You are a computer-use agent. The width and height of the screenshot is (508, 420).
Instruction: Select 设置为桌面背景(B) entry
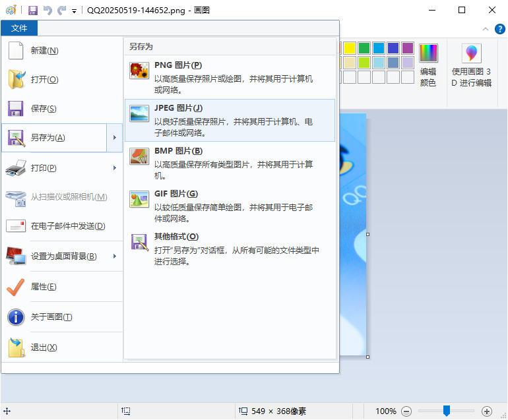54,256
